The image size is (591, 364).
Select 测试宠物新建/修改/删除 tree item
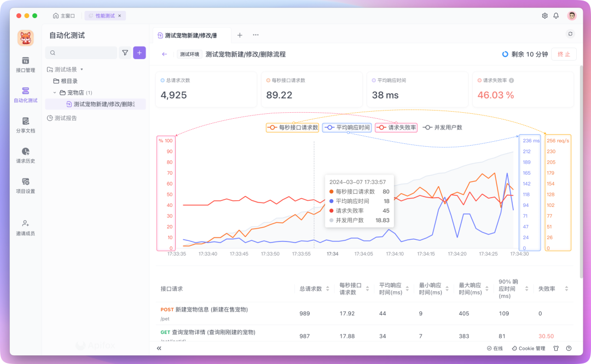[95, 104]
